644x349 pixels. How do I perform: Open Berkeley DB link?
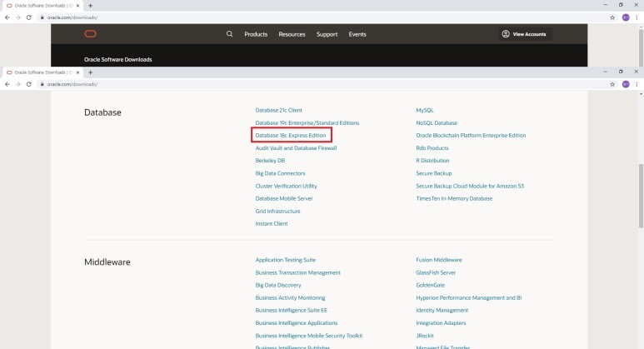[270, 161]
